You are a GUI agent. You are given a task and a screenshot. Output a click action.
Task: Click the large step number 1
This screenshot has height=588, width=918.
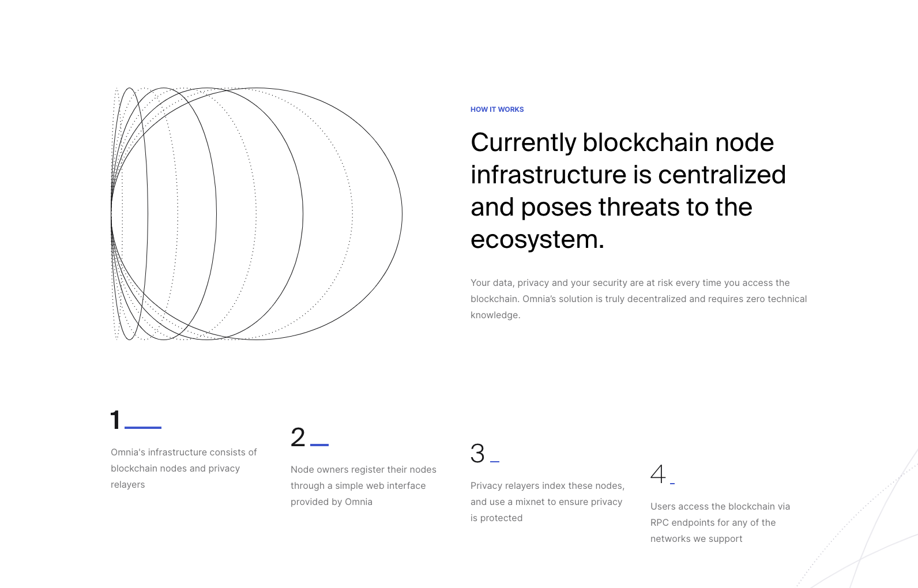(x=115, y=420)
